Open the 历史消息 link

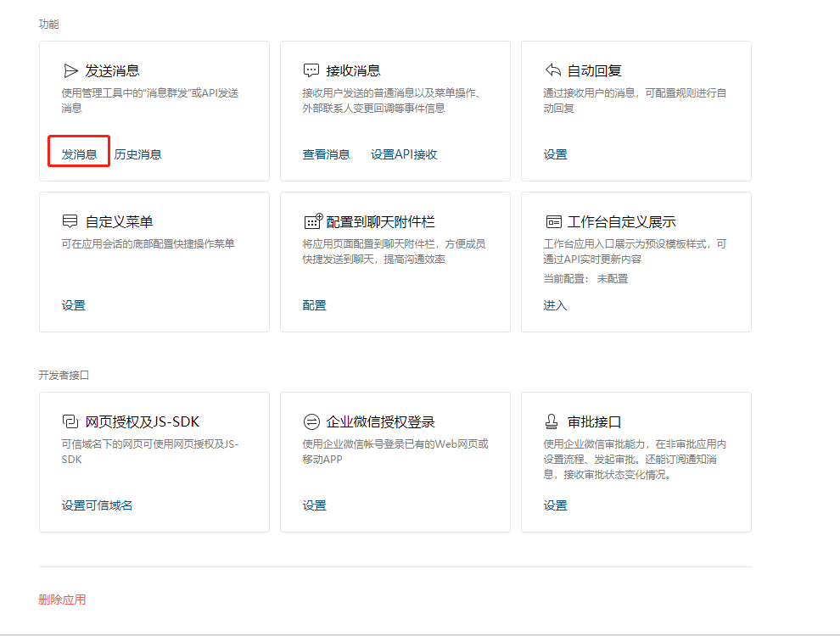pos(137,154)
